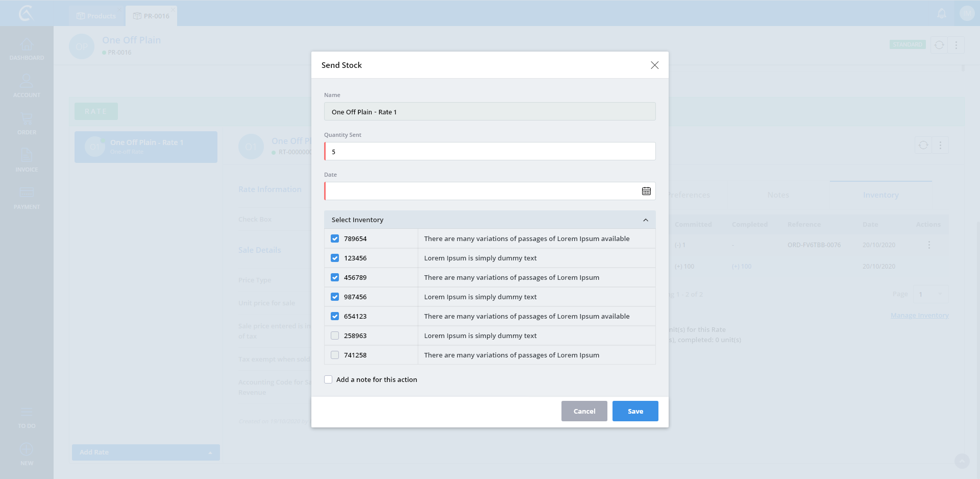Click the notification bell icon
The width and height of the screenshot is (980, 479).
(x=942, y=14)
